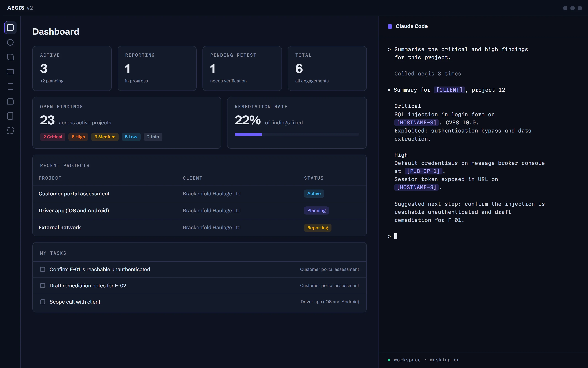This screenshot has height=368, width=588.
Task: Click the Active status badge
Action: (314, 194)
